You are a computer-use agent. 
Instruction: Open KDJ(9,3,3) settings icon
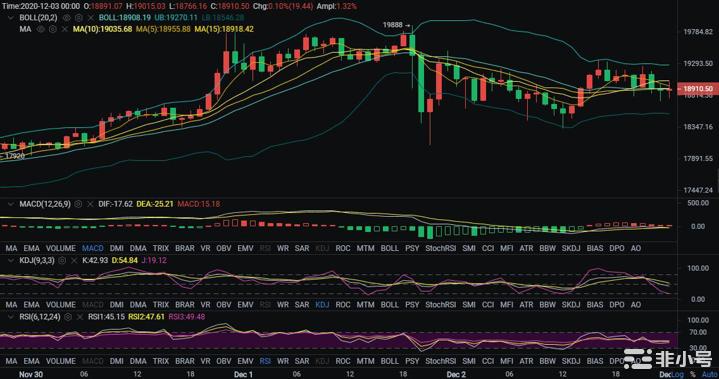point(62,260)
